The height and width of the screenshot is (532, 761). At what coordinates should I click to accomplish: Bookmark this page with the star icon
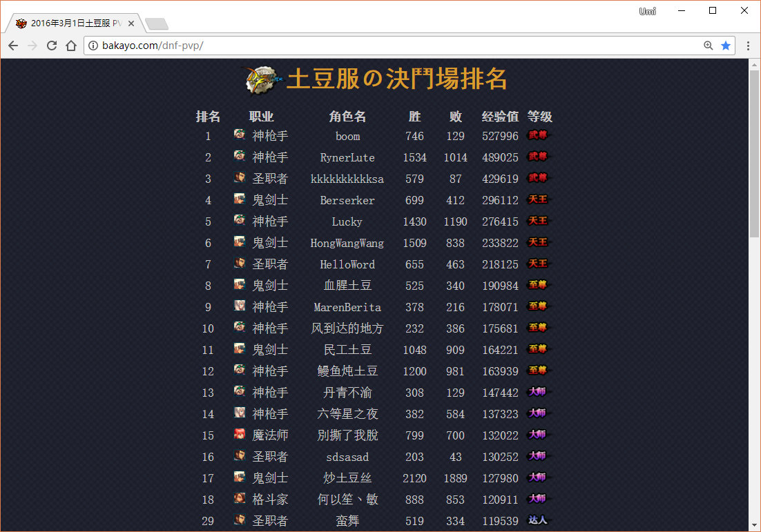[726, 46]
